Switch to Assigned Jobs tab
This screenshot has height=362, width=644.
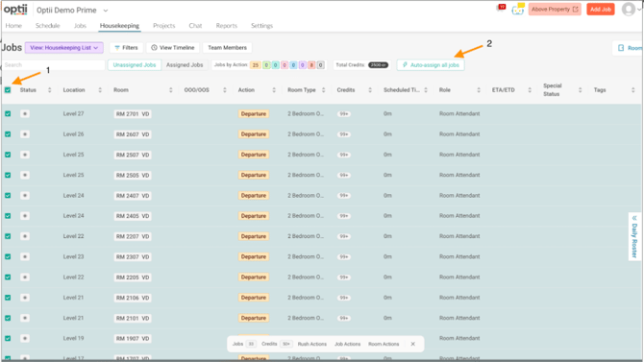click(x=185, y=65)
